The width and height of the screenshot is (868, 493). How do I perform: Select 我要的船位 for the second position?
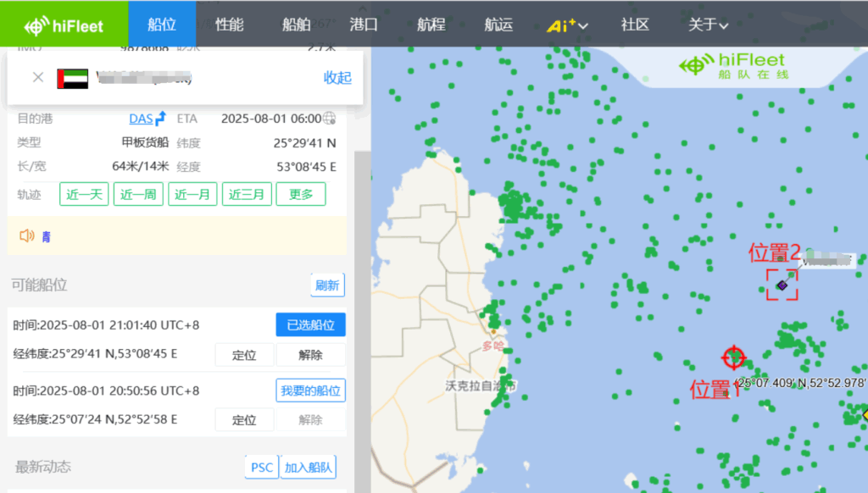pos(310,391)
